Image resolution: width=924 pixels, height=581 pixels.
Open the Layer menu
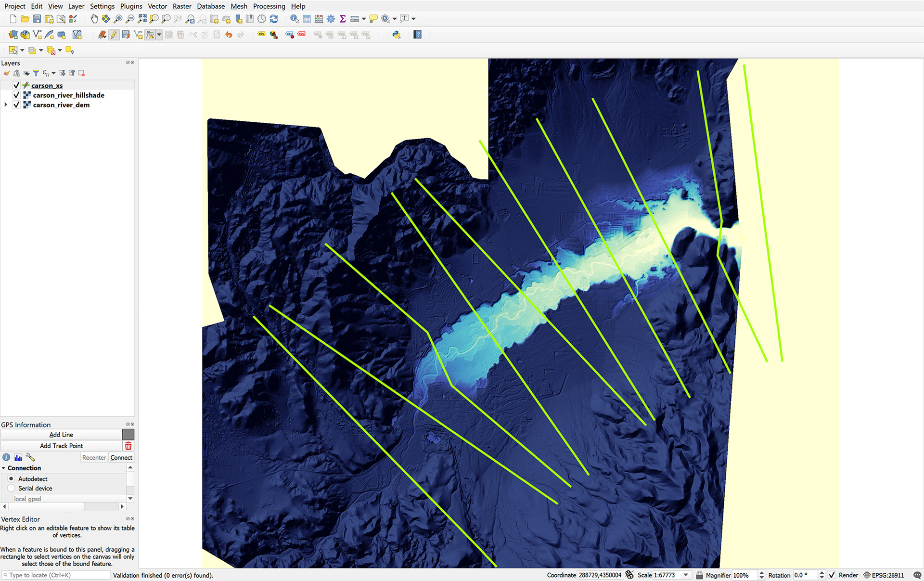coord(76,6)
